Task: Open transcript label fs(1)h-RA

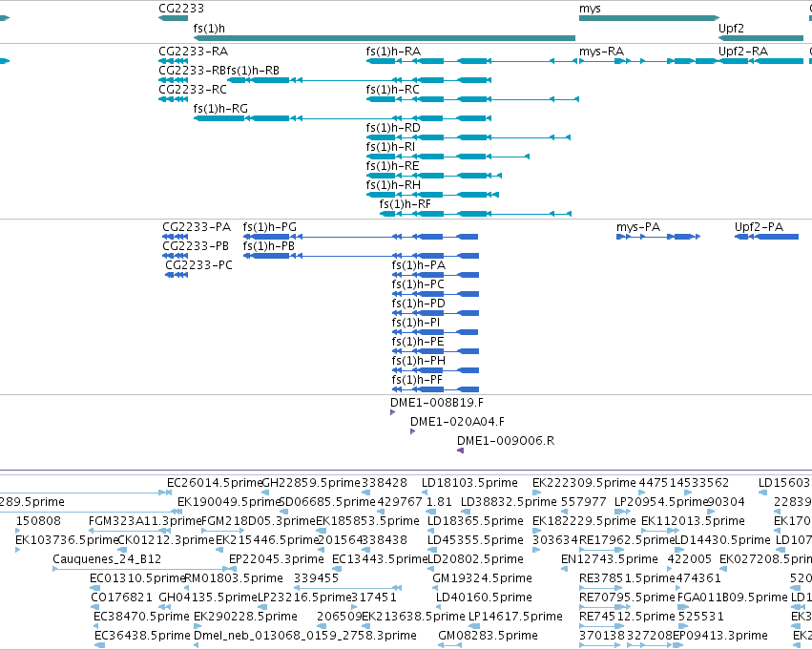Action: (x=393, y=52)
